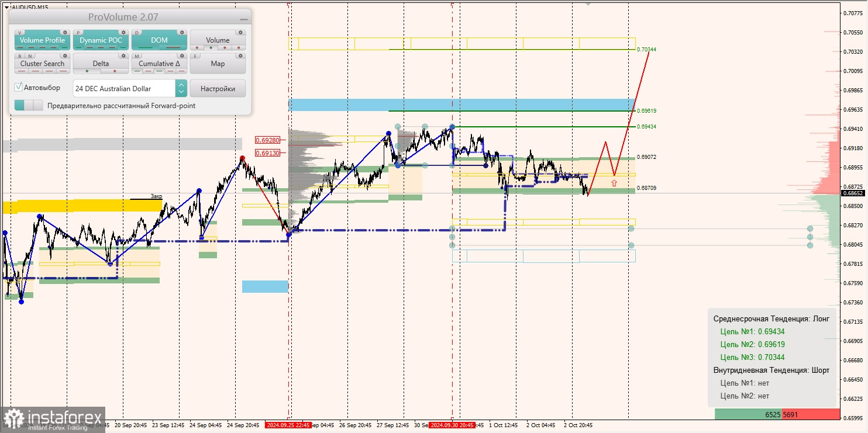Select Volume's green dot sub-mode segment

tap(211, 47)
